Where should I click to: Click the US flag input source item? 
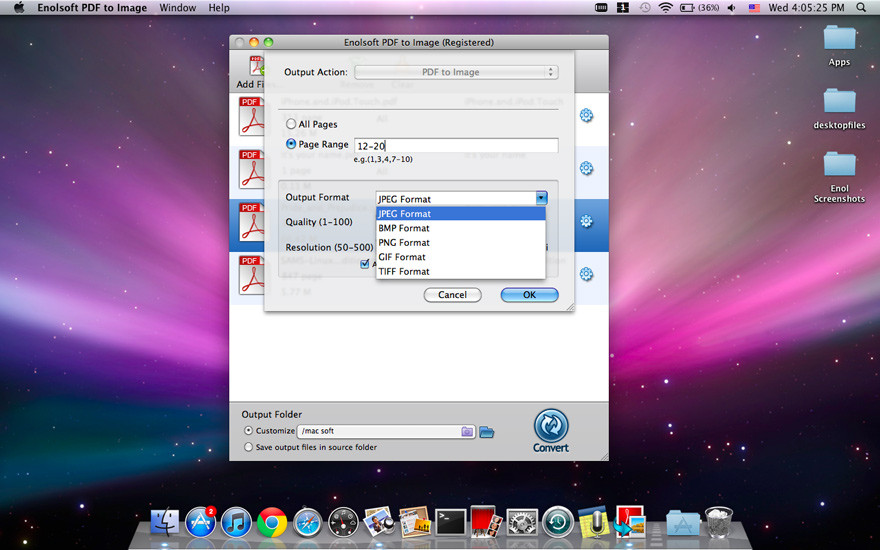(x=754, y=8)
